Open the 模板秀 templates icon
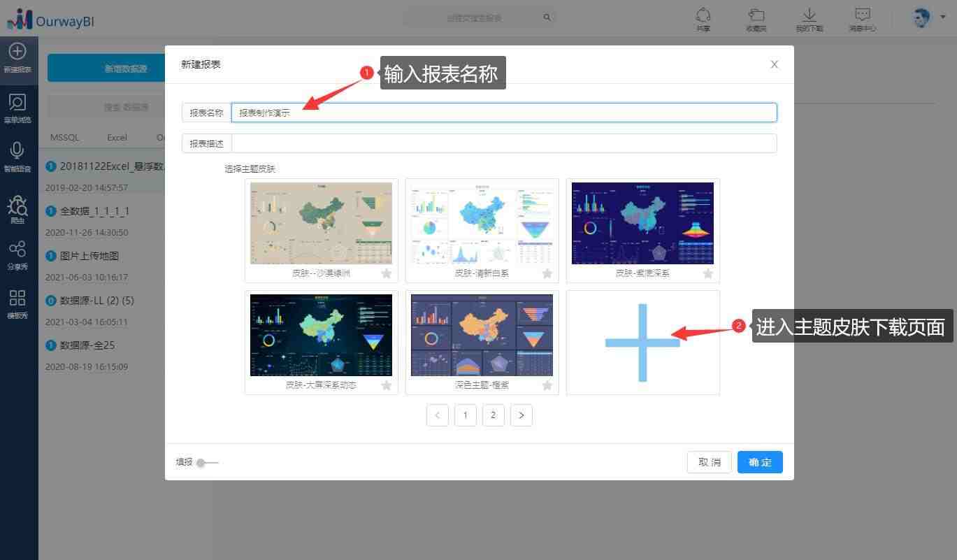The height and width of the screenshot is (560, 957). (17, 298)
